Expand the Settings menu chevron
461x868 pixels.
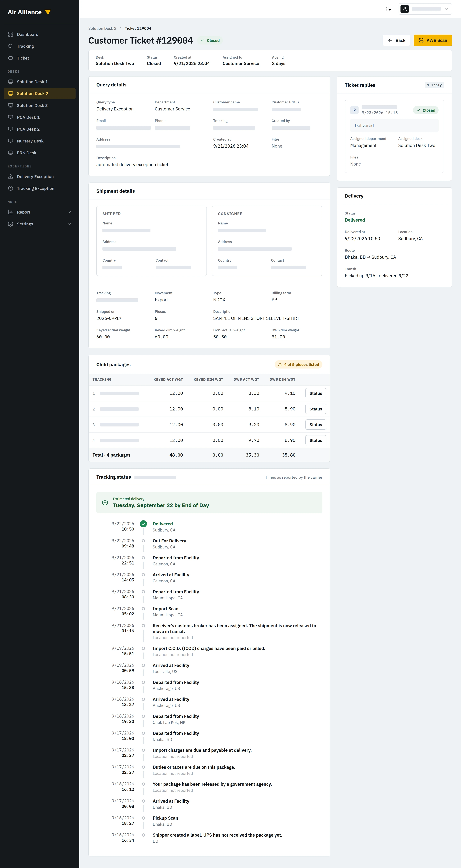click(x=69, y=224)
